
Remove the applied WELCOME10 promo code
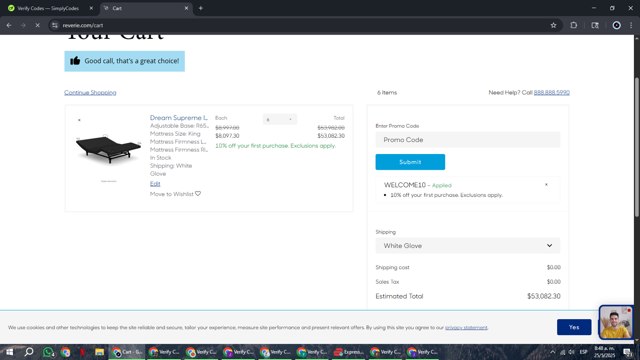click(546, 185)
